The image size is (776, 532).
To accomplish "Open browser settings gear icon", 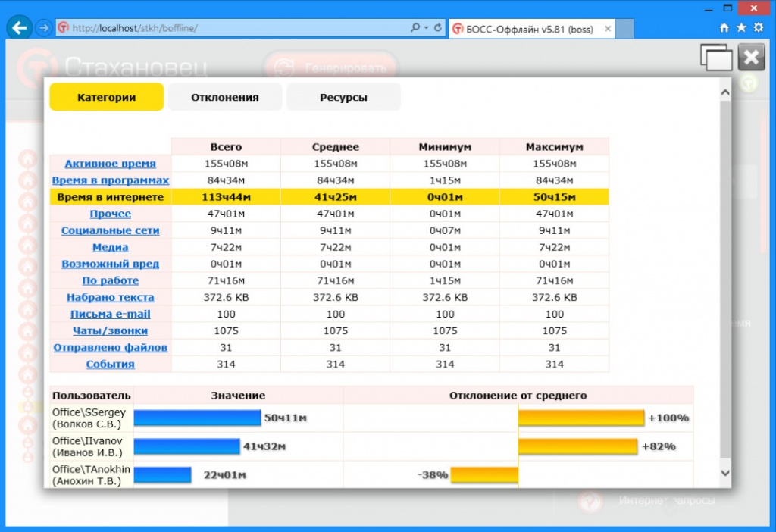I will point(758,28).
